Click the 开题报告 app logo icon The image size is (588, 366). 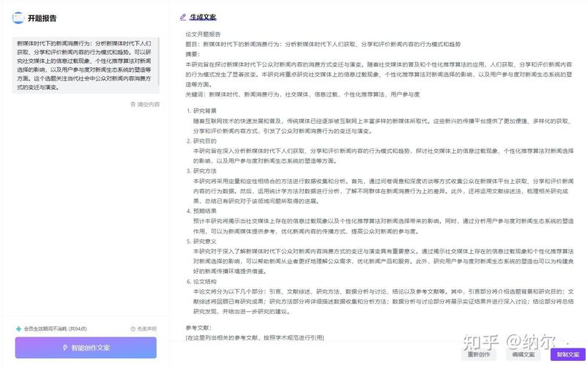(x=18, y=18)
